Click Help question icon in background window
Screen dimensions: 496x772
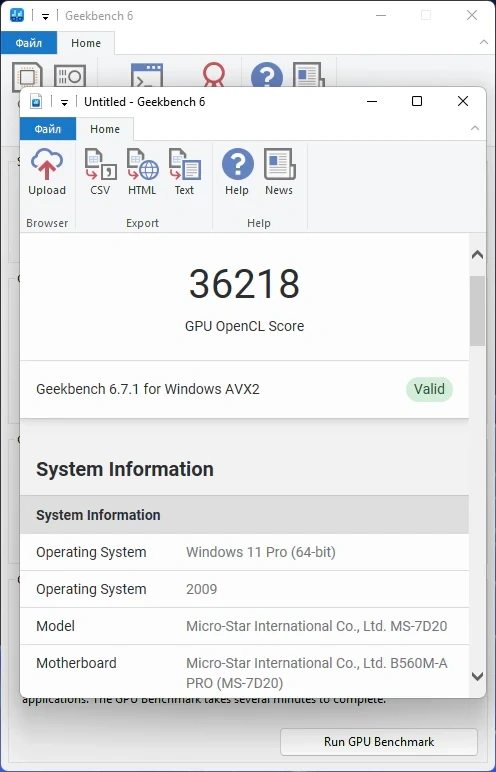(x=267, y=75)
